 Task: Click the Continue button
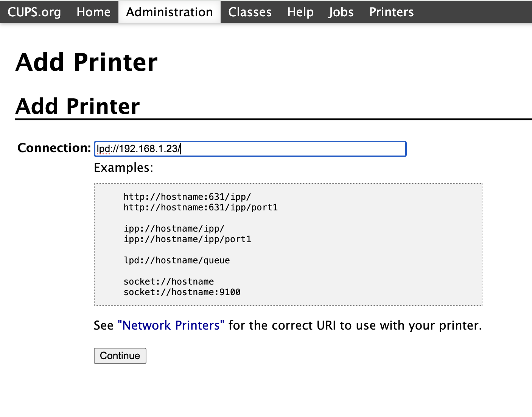coord(120,356)
